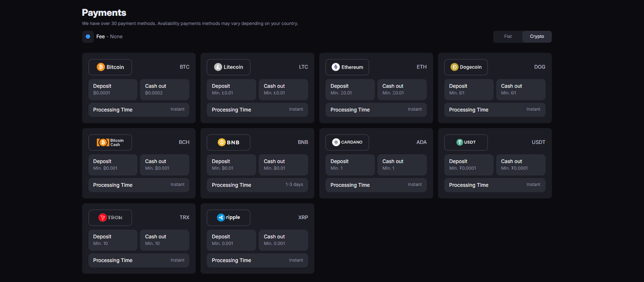Click the Bitcoin Cash logo badge

110,142
